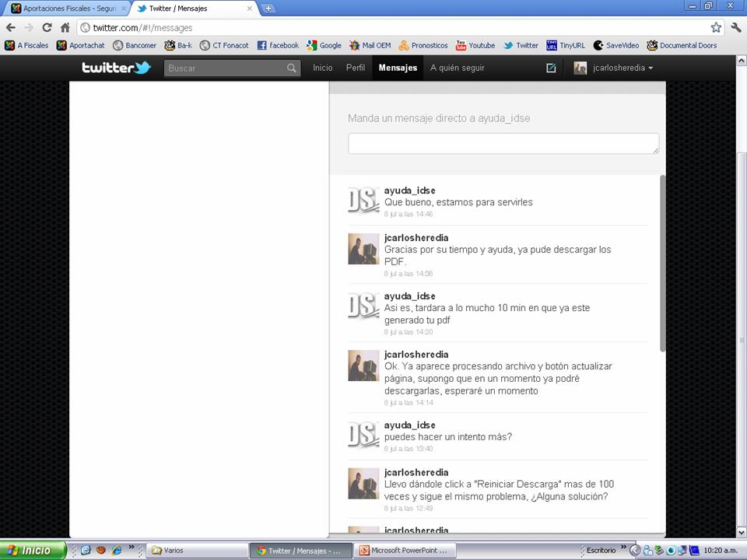This screenshot has height=560, width=747.
Task: Click ayuda_idse avatar on 'Asi es, tardara' message
Action: tap(363, 306)
